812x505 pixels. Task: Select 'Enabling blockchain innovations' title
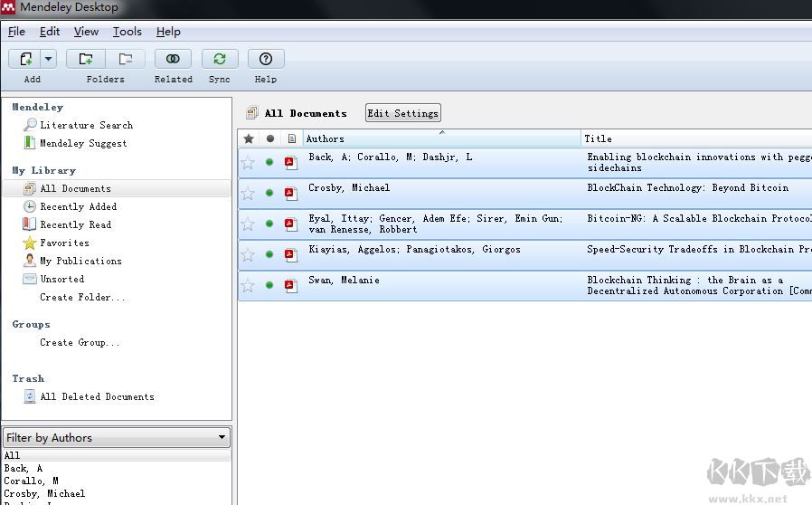pyautogui.click(x=699, y=162)
